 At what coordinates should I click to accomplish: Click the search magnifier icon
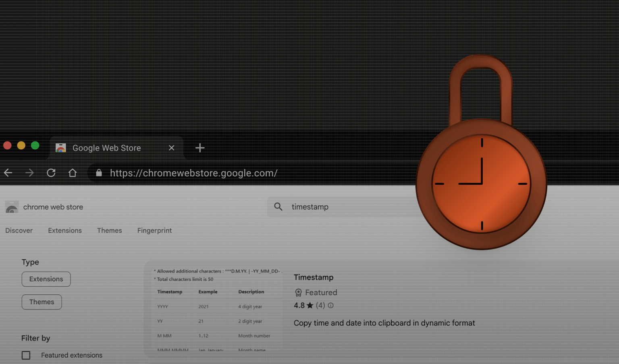pyautogui.click(x=278, y=207)
